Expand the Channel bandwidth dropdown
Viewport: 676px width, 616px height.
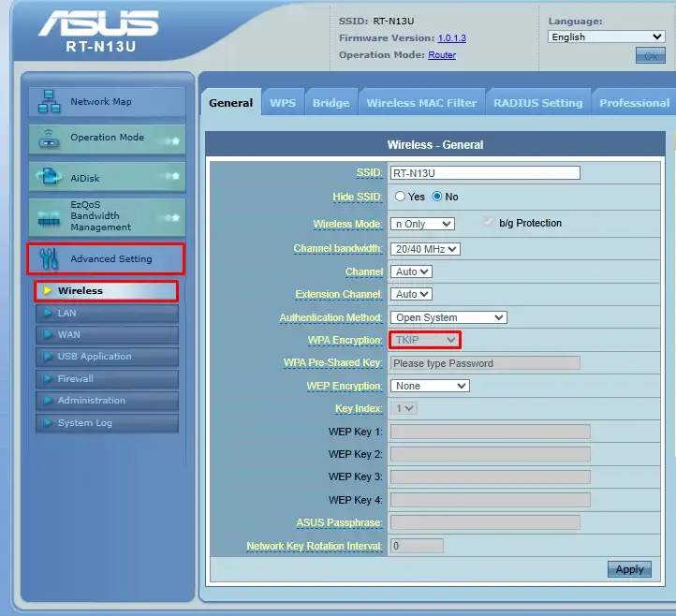pyautogui.click(x=425, y=249)
